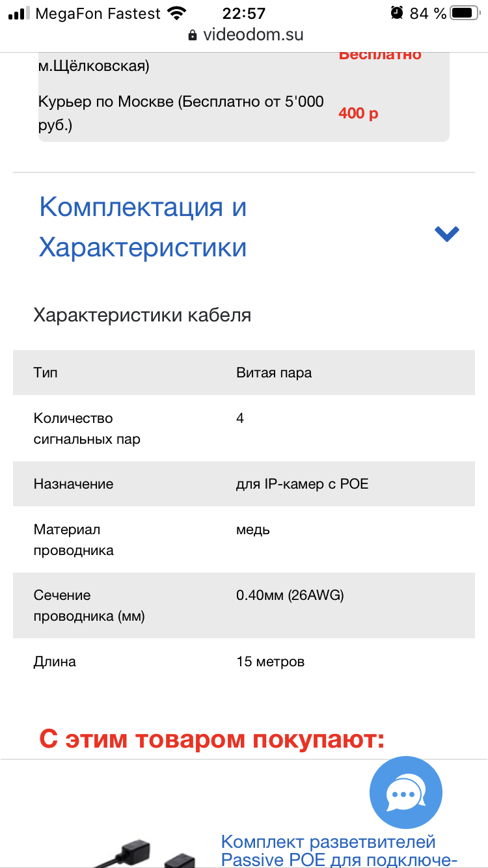488x868 pixels.
Task: Tap the Wi-Fi status icon
Action: tap(176, 13)
